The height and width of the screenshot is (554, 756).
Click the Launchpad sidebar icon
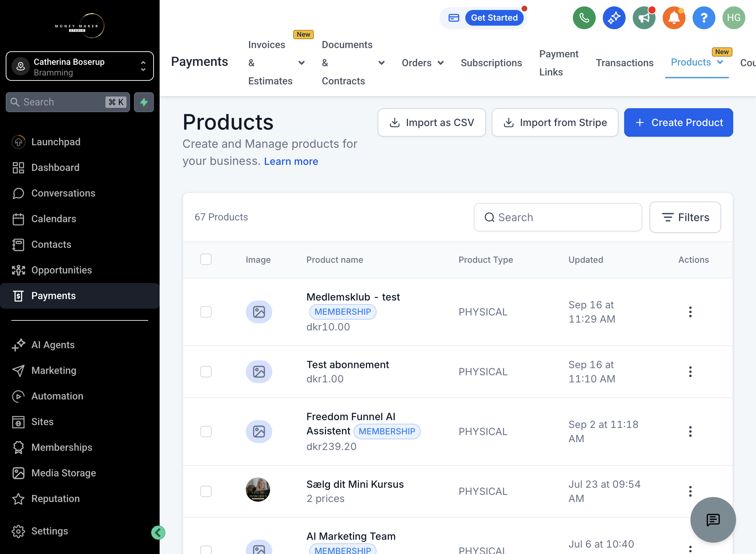tap(18, 142)
